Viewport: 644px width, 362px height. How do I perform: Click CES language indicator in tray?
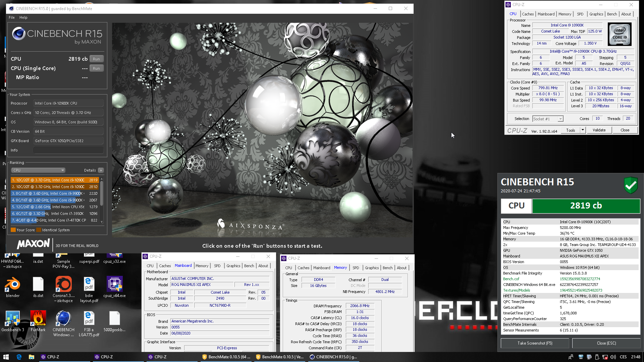click(x=623, y=357)
